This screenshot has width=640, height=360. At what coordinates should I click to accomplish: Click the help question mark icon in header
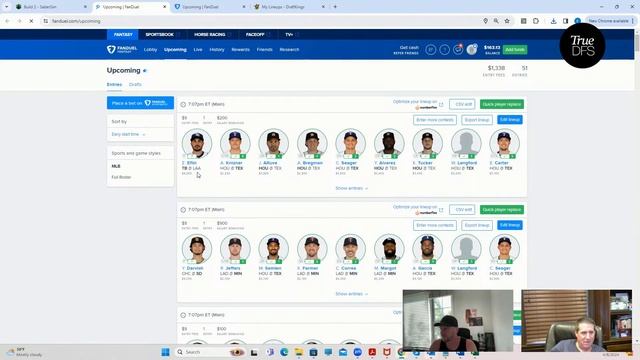coord(444,50)
